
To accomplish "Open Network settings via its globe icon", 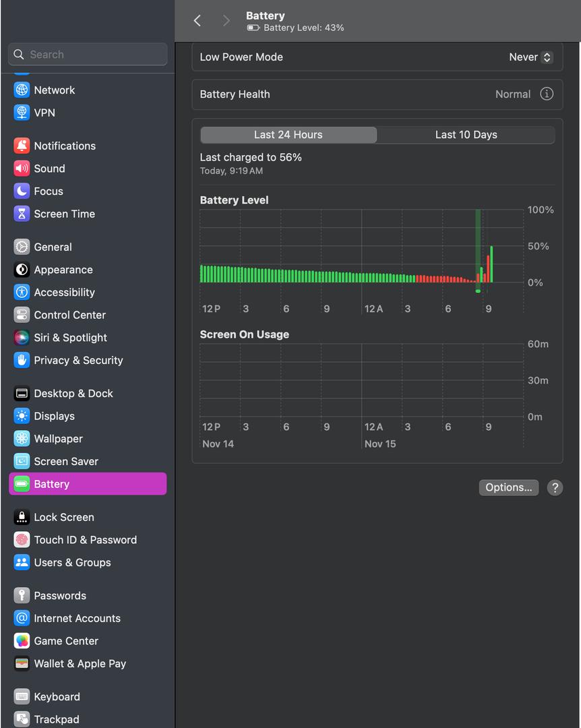I will [22, 90].
